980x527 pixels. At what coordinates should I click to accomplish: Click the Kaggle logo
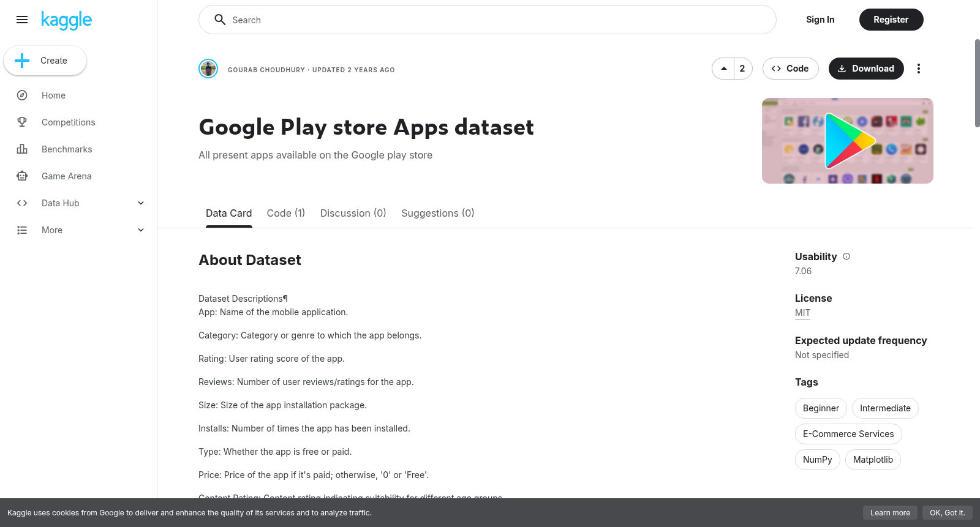click(66, 20)
